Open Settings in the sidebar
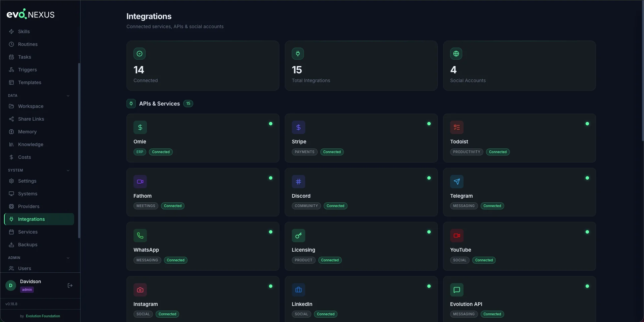This screenshot has width=644, height=322. point(39,181)
